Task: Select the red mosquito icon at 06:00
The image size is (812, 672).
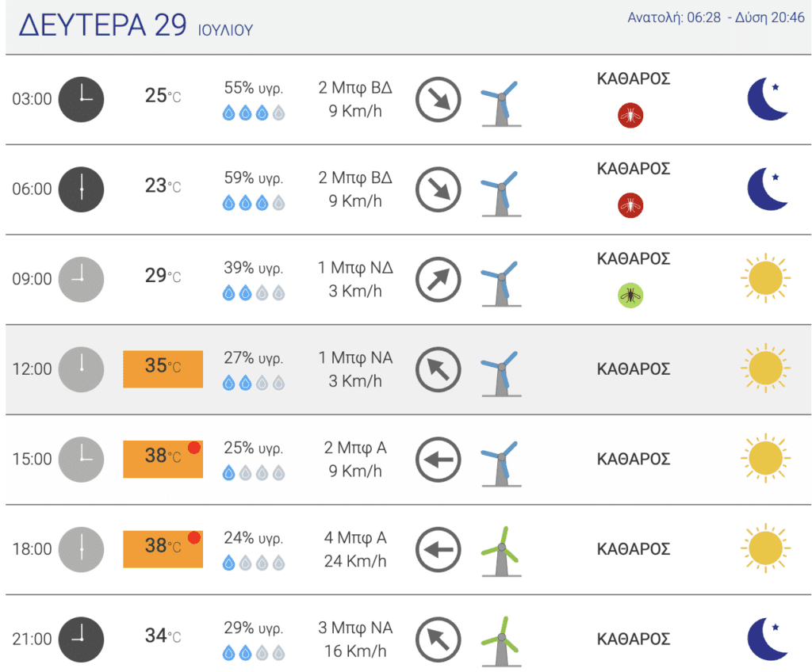Action: point(630,205)
